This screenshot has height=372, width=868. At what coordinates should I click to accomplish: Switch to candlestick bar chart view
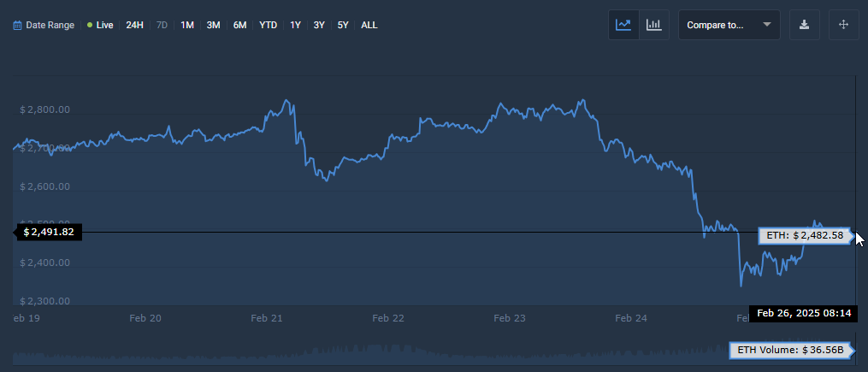pos(654,25)
